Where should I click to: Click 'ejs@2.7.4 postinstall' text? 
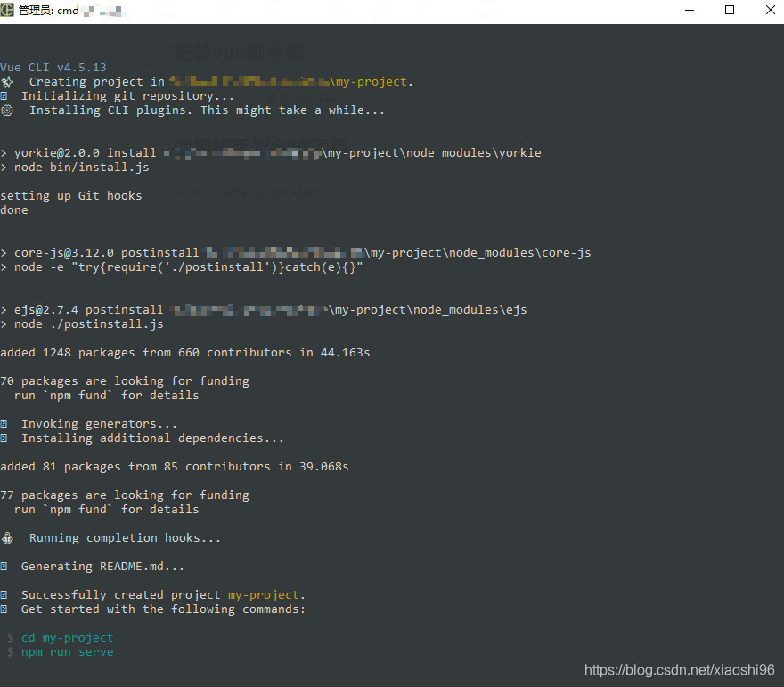[88, 310]
